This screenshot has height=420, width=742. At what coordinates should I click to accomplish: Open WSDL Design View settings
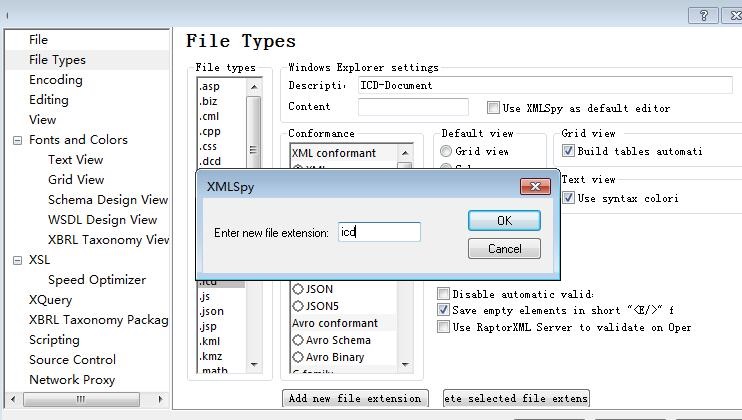click(102, 219)
